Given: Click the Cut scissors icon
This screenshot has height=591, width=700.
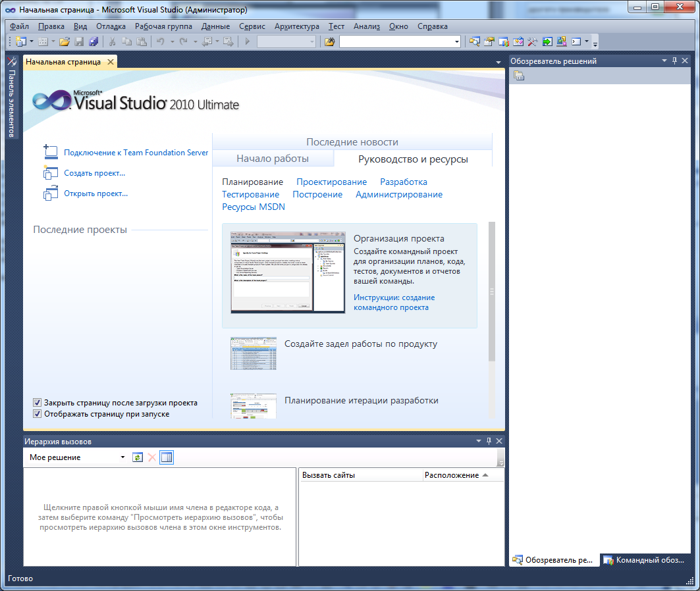Looking at the screenshot, I should pos(112,41).
